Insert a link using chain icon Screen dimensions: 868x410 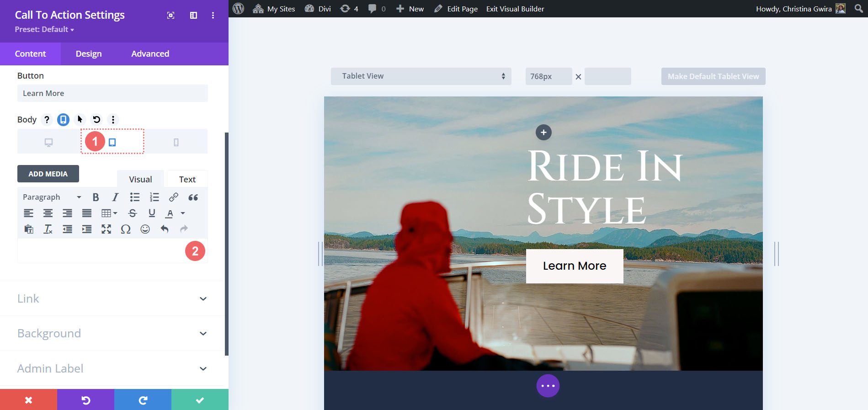point(174,197)
